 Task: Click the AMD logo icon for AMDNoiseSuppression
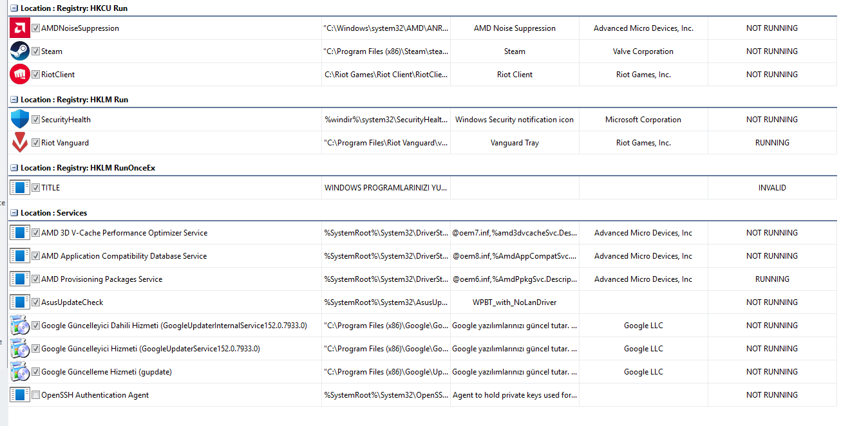point(20,28)
